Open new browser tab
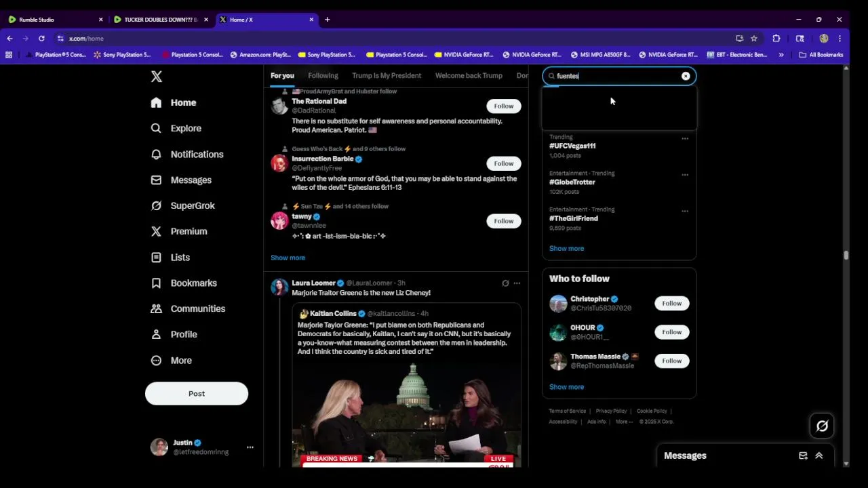The image size is (868, 488). click(x=327, y=20)
